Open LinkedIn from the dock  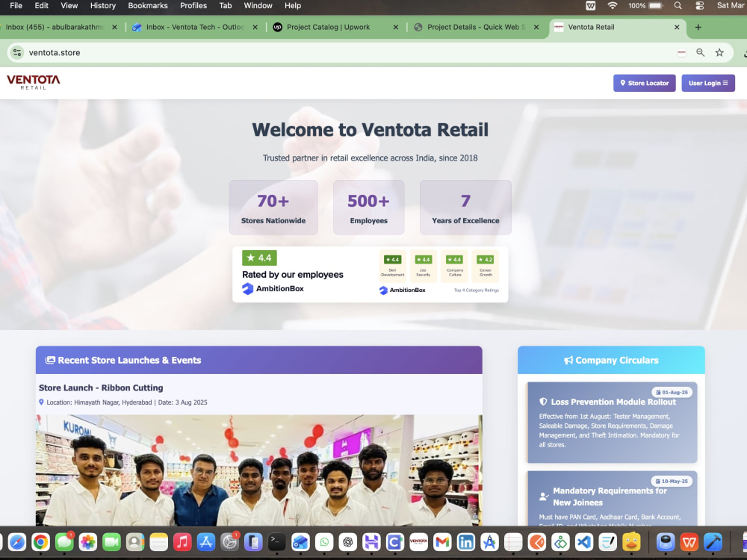(465, 542)
